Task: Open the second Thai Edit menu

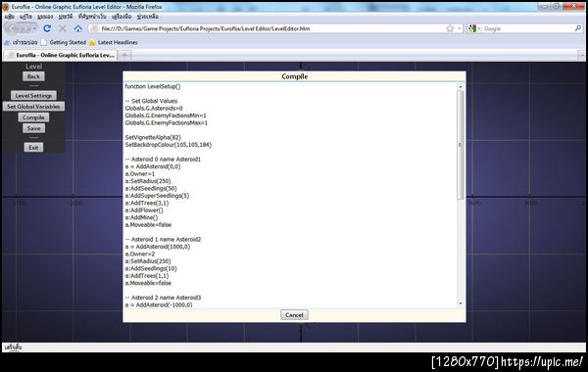Action: coord(25,17)
